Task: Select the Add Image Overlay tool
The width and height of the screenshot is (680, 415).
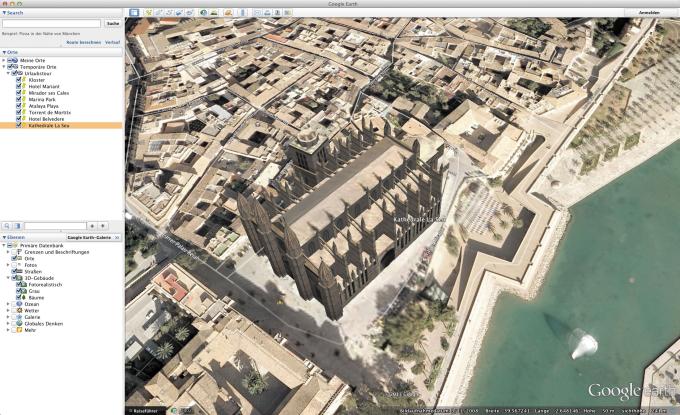Action: (179, 13)
